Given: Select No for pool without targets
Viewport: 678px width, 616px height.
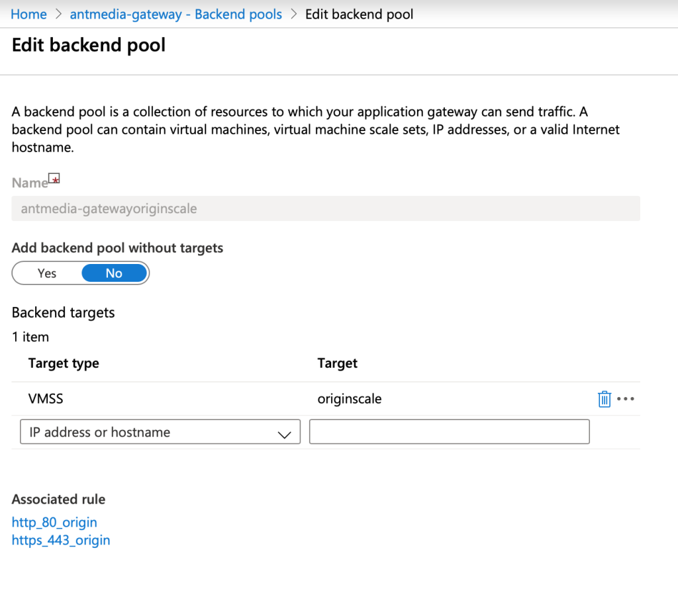Looking at the screenshot, I should (x=114, y=273).
